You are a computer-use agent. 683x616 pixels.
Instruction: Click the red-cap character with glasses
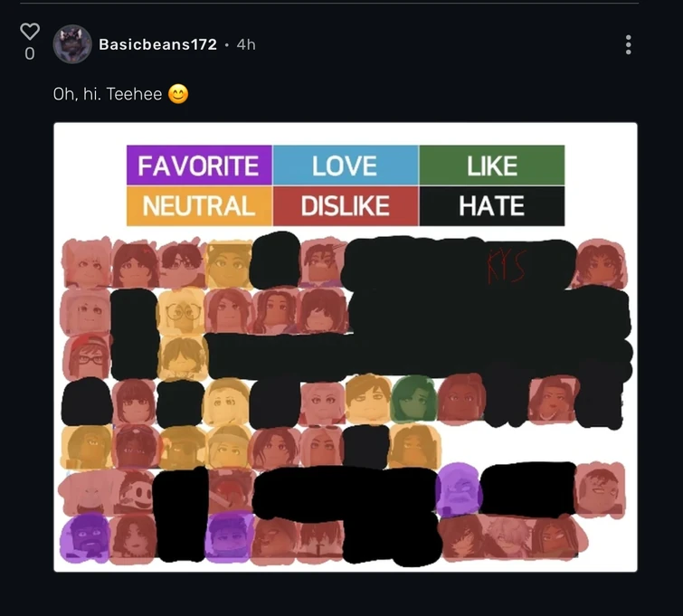(87, 356)
